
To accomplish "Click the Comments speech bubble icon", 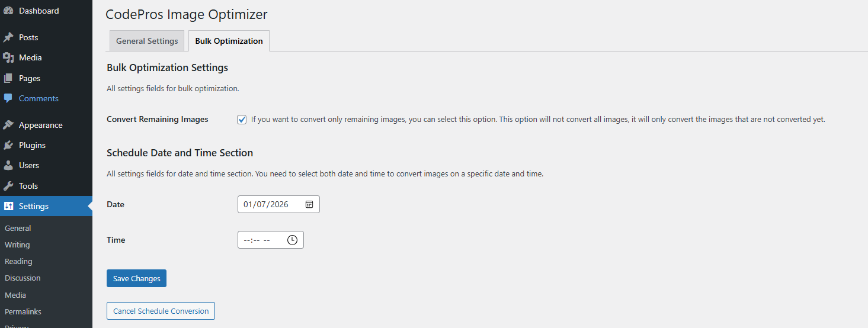I will 8,98.
